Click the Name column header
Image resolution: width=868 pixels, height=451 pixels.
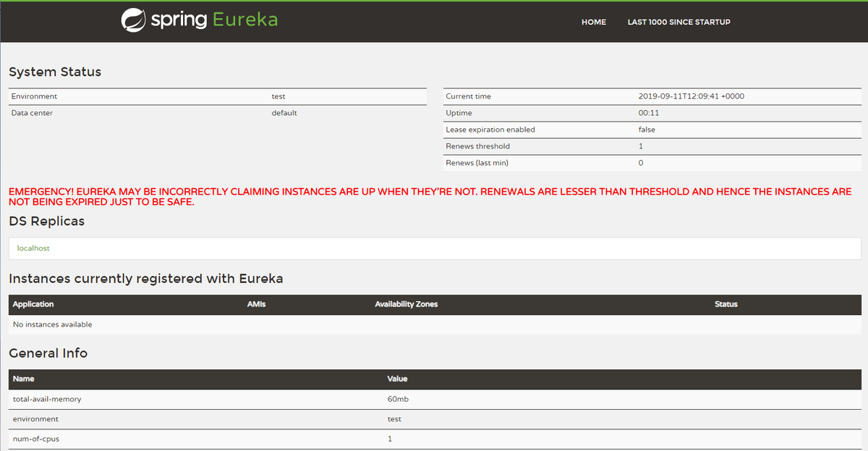(23, 379)
